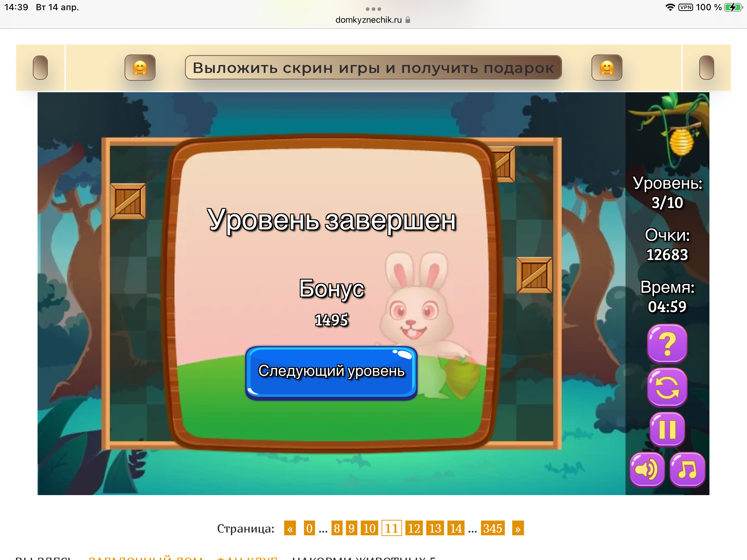
Task: Click the far-left beige capsule button
Action: [40, 68]
